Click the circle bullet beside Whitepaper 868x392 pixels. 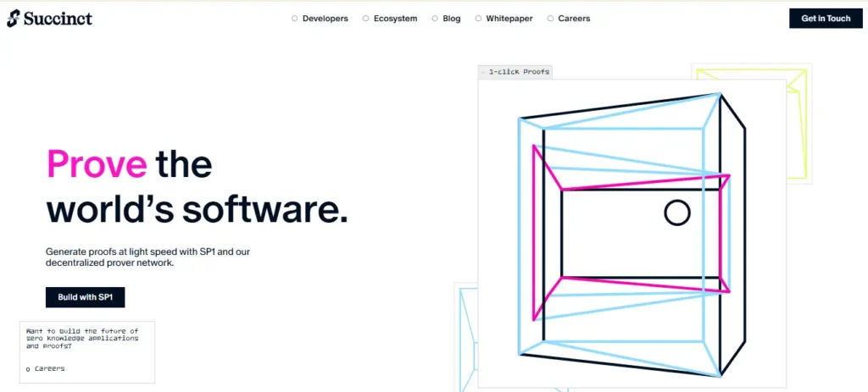(478, 19)
